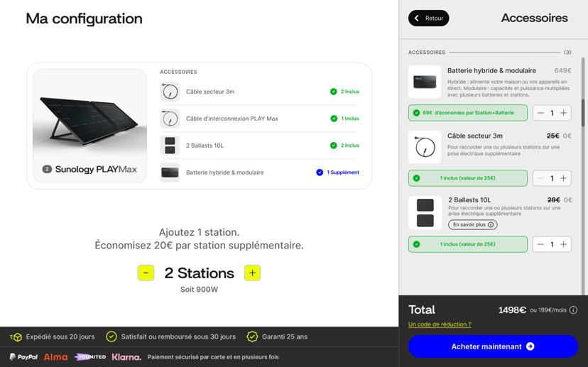588x367 pixels.
Task: Click the yellow minus station button
Action: tap(146, 273)
